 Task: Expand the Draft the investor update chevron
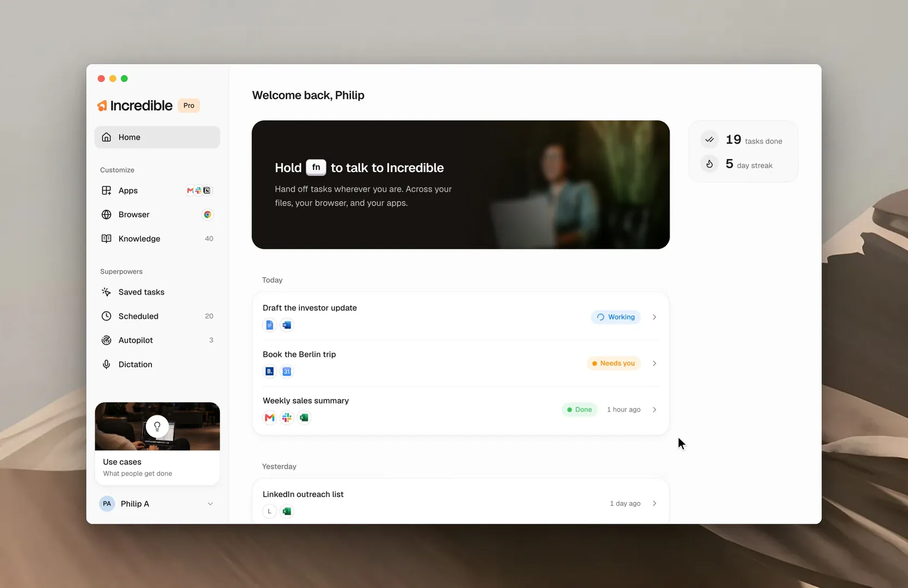[654, 317]
